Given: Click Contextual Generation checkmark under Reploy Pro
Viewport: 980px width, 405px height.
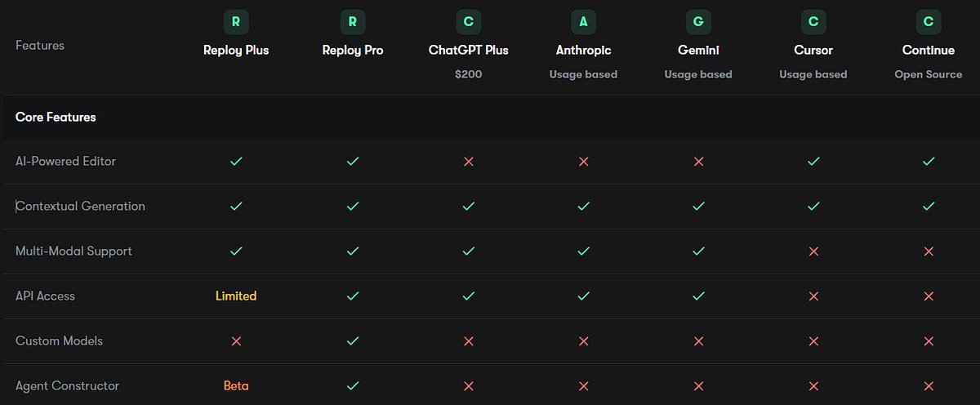Looking at the screenshot, I should [353, 207].
